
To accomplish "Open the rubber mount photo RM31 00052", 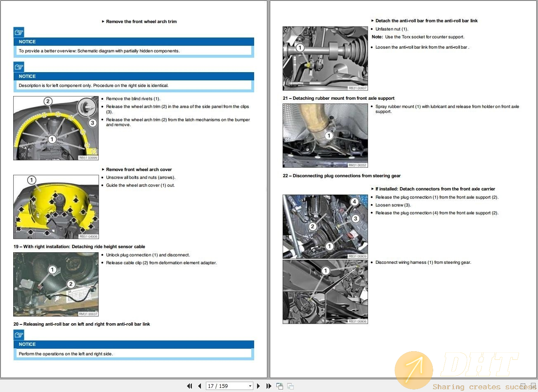I will point(325,136).
